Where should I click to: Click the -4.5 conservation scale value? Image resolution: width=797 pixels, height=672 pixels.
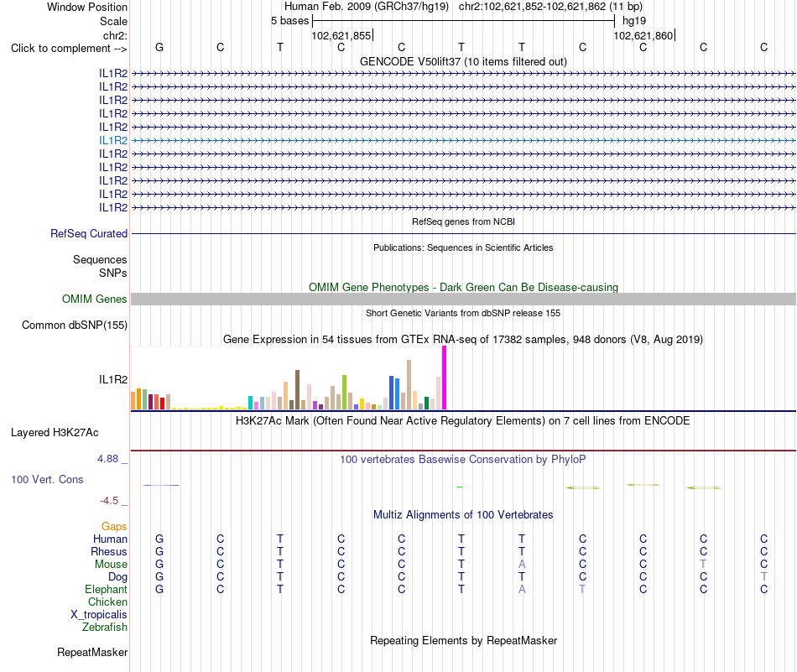[x=109, y=501]
